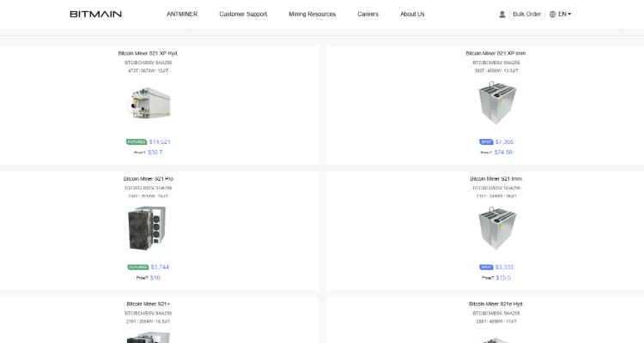Open Bitcoin Miner S21e Hyd. title
Viewport: 644px width, 343px height.
click(496, 304)
